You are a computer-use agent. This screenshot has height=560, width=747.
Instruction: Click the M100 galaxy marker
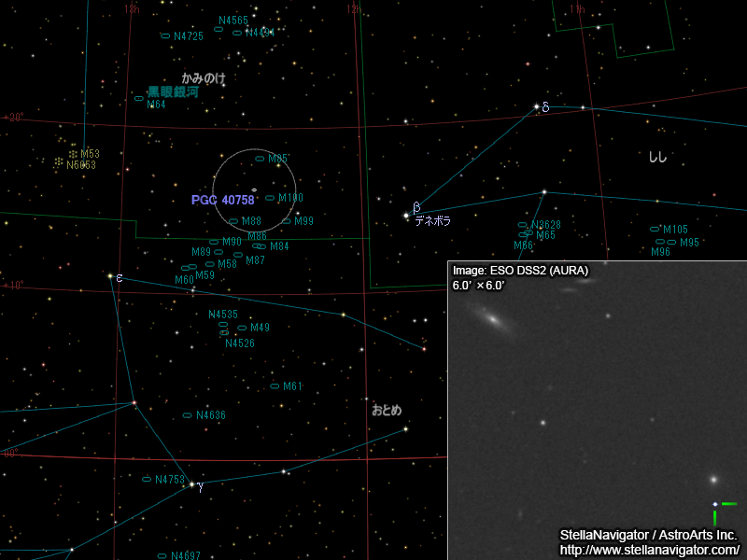tap(270, 198)
